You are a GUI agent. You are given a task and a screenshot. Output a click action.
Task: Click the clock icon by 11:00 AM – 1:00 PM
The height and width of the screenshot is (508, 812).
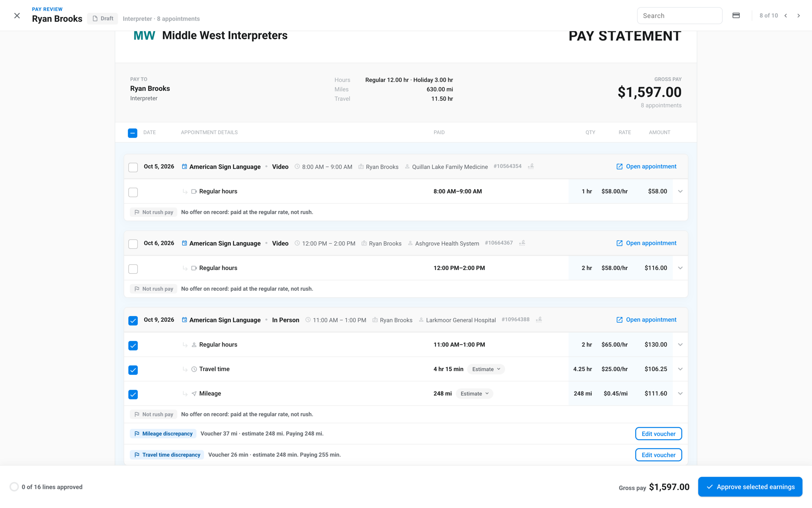coord(308,320)
